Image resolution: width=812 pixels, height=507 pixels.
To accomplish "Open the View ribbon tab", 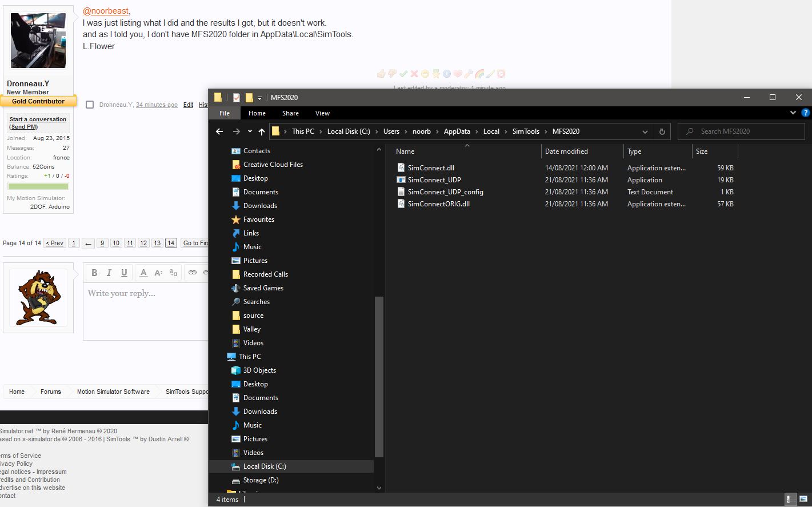I will pyautogui.click(x=322, y=113).
